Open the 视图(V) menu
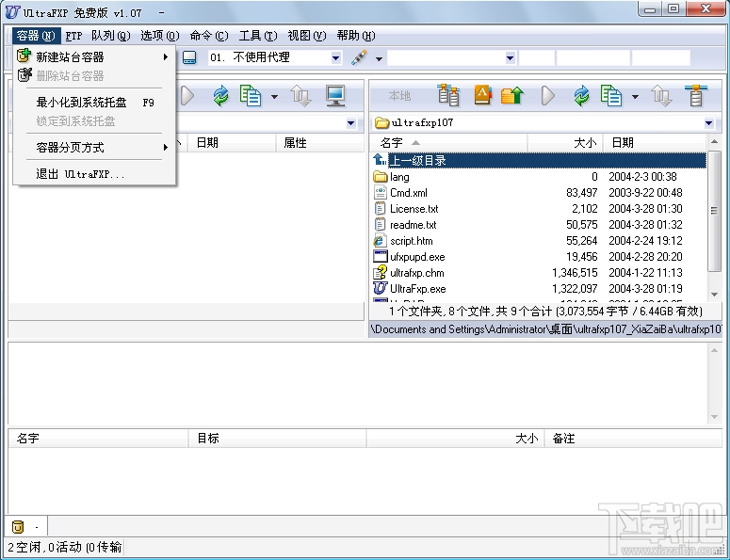This screenshot has height=560, width=730. 307,36
